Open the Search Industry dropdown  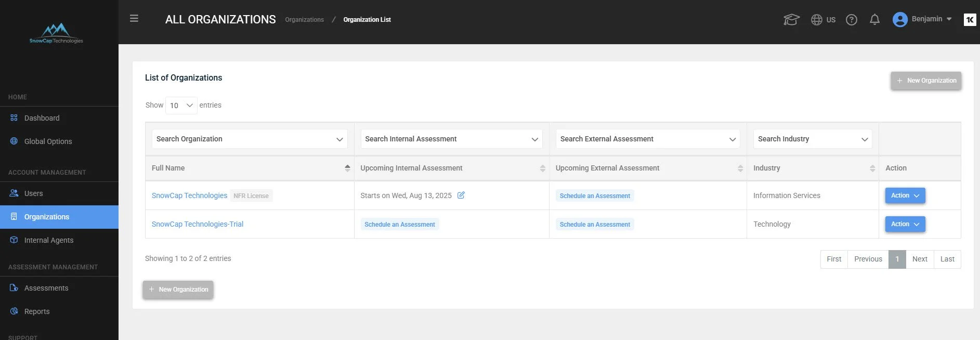813,139
